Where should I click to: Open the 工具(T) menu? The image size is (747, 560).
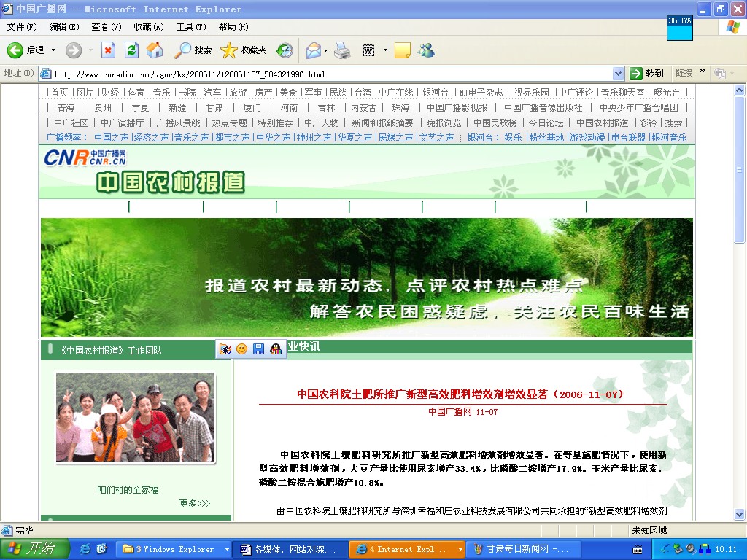tap(191, 27)
